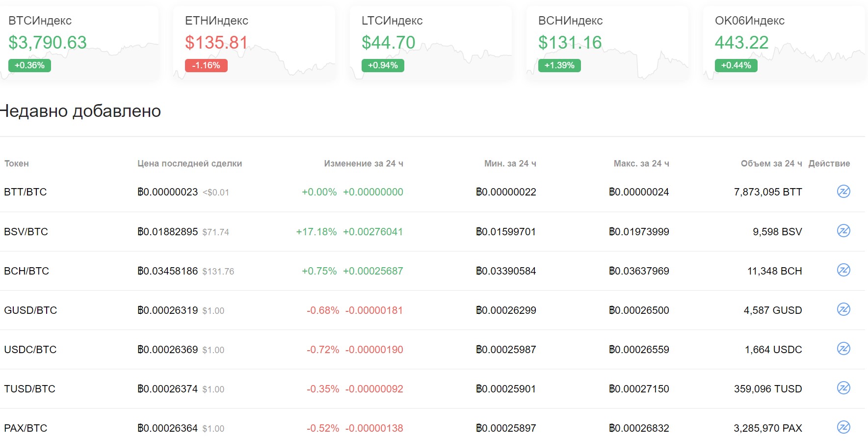Click the +1.39% badge on BCH index
The height and width of the screenshot is (443, 868).
click(x=559, y=65)
